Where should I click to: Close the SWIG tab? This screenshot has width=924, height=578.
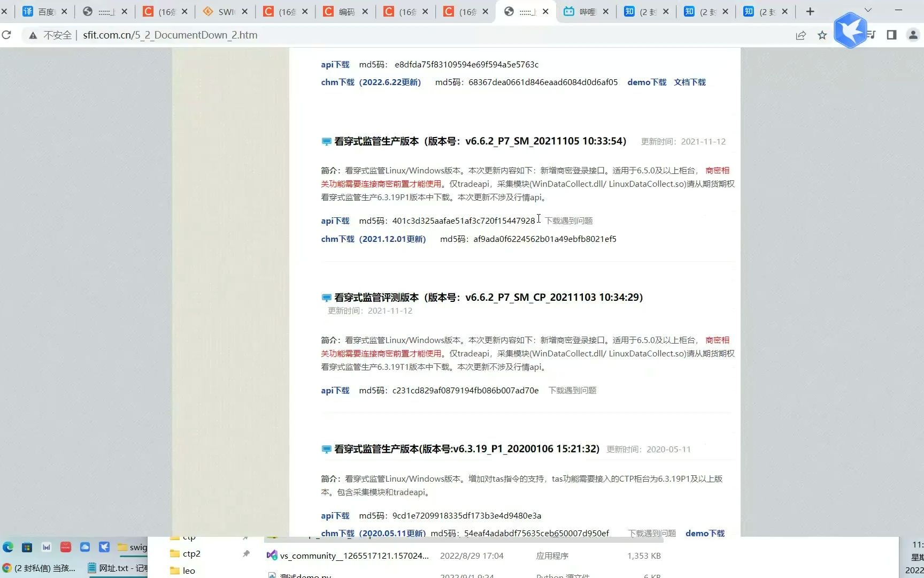(x=245, y=11)
